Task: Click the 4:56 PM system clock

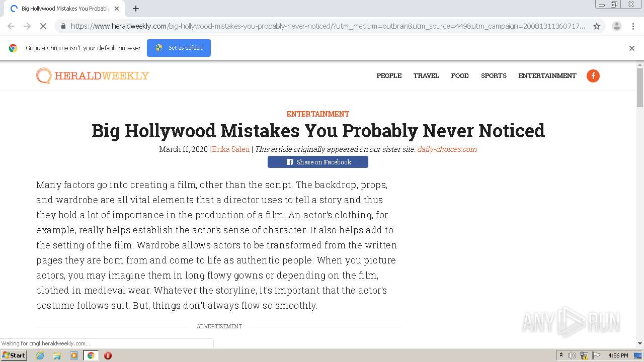Action: point(618,355)
